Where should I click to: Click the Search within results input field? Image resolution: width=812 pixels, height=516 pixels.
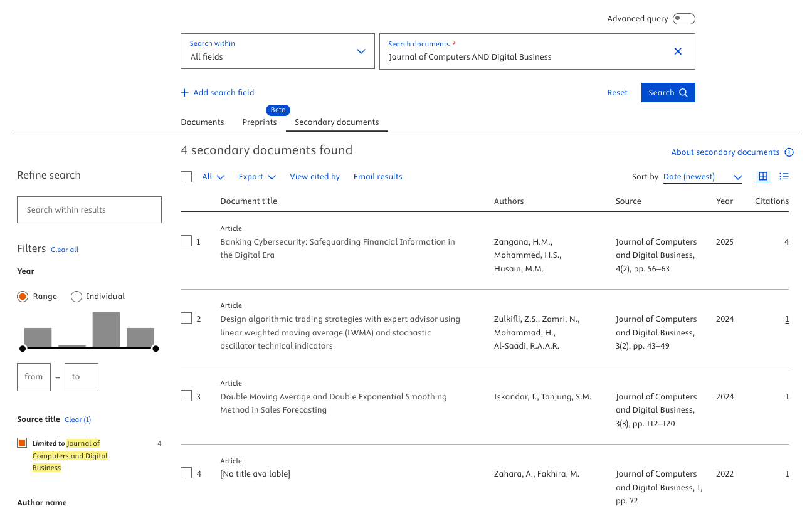point(89,210)
